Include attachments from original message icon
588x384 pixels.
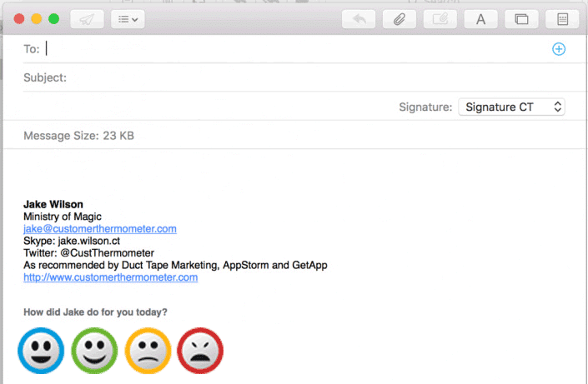pos(440,19)
